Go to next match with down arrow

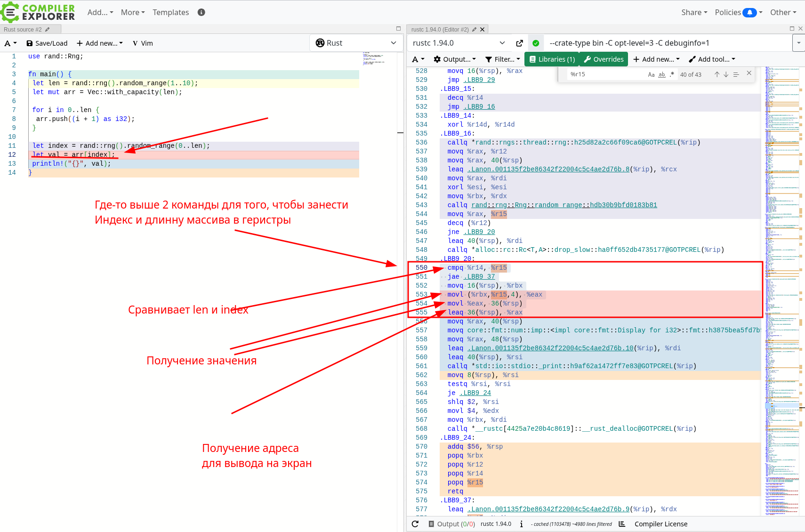pyautogui.click(x=726, y=74)
